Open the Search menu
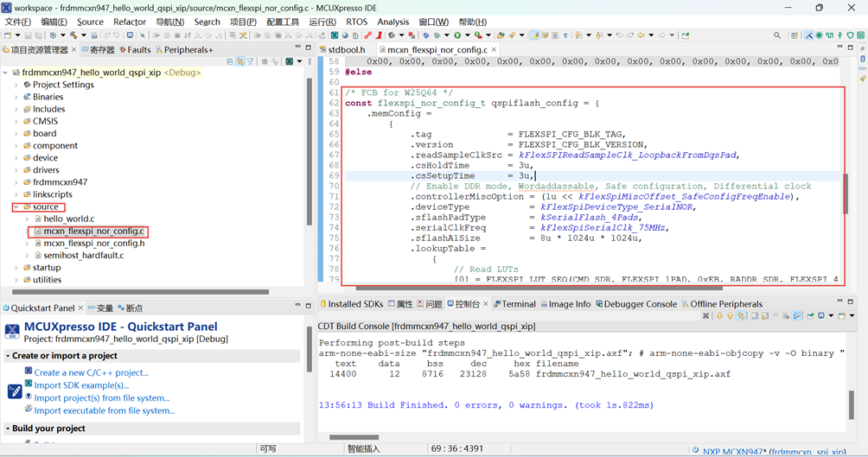The height and width of the screenshot is (457, 868). [207, 22]
